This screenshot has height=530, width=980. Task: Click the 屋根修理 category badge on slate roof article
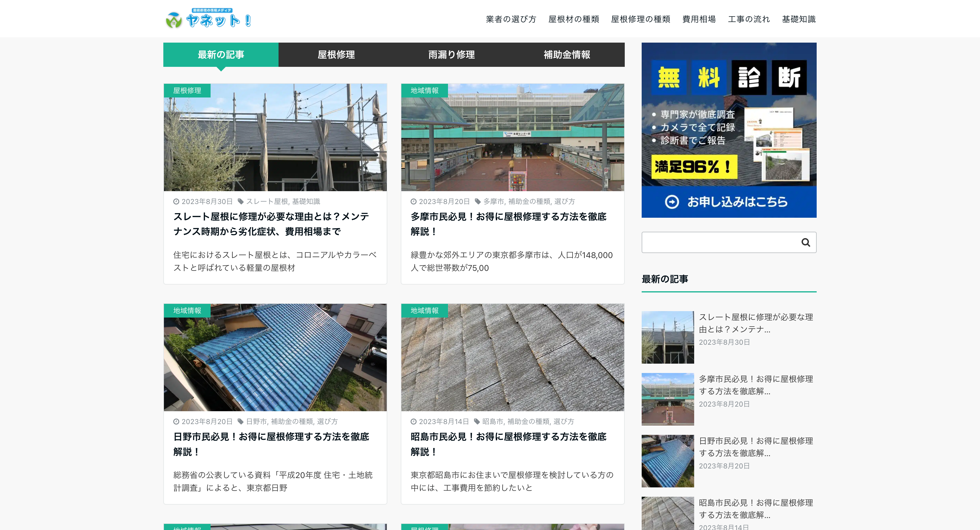point(187,90)
